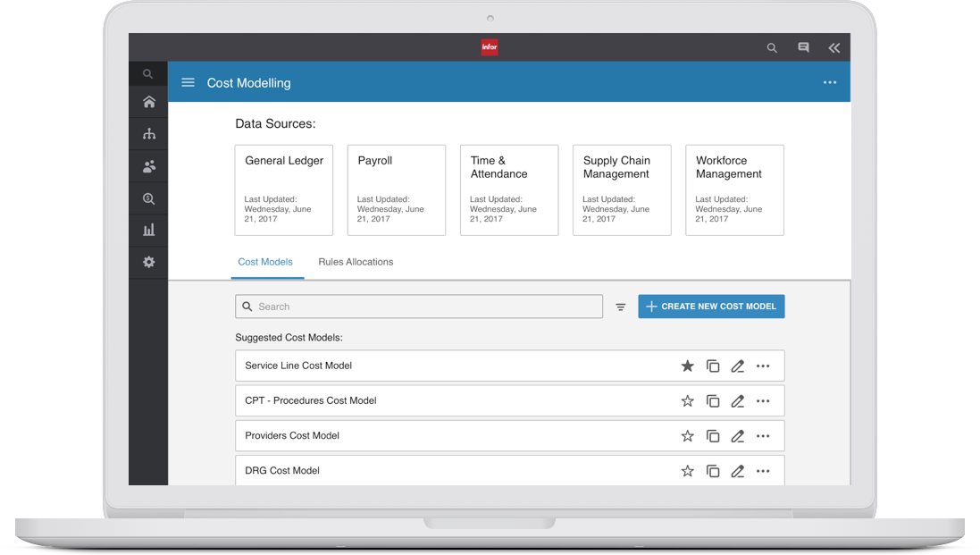Select the General Ledger data source card
The width and height of the screenshot is (980, 555).
pyautogui.click(x=284, y=190)
